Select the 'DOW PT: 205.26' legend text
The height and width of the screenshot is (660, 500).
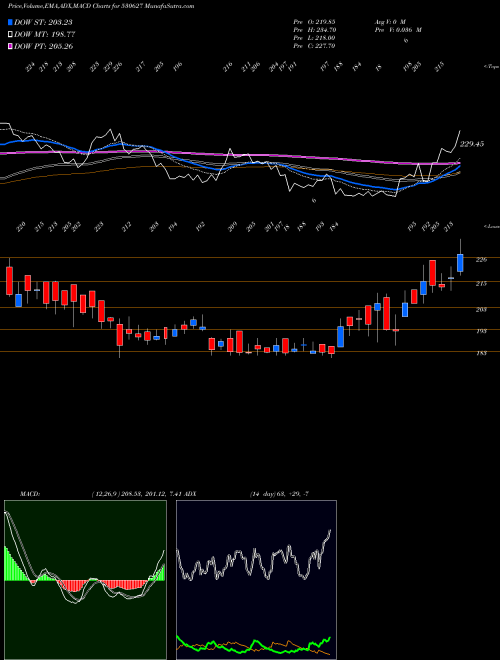click(x=44, y=46)
